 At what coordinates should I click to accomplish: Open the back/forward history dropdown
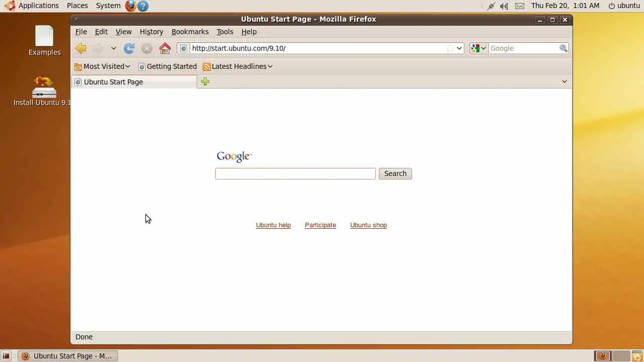pos(114,48)
